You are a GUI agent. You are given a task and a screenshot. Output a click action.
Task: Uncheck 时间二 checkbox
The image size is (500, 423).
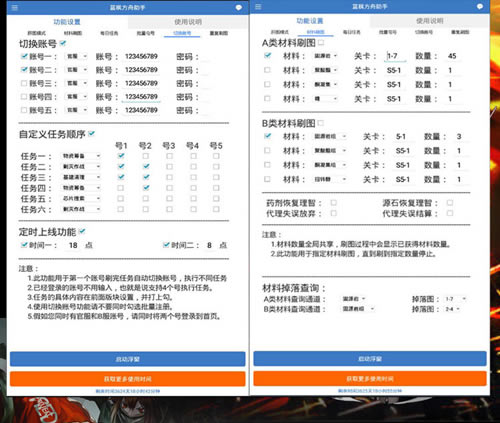[x=166, y=245]
